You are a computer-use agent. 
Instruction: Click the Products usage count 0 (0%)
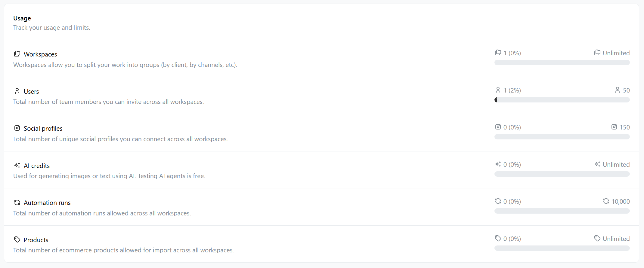pos(512,239)
